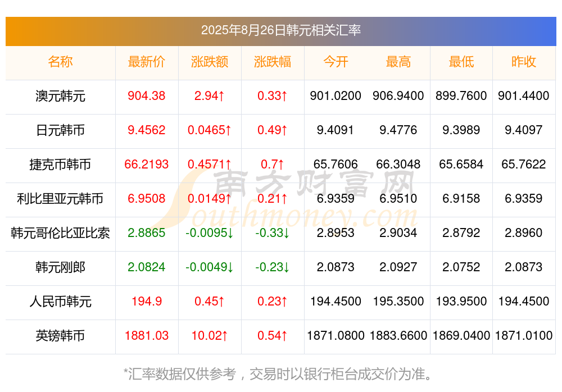The height and width of the screenshot is (392, 562).
Task: Click previous close 901.4400
Action: (524, 95)
